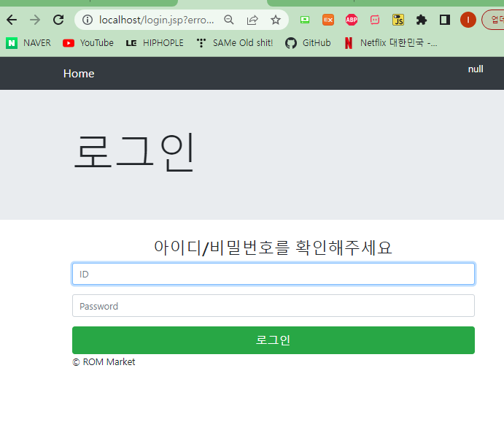Toggle the browser side panel
This screenshot has height=433, width=504.
pos(445,20)
